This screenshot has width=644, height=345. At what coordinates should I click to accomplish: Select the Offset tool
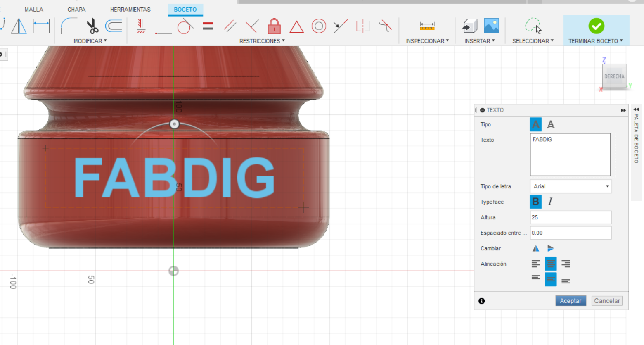114,26
